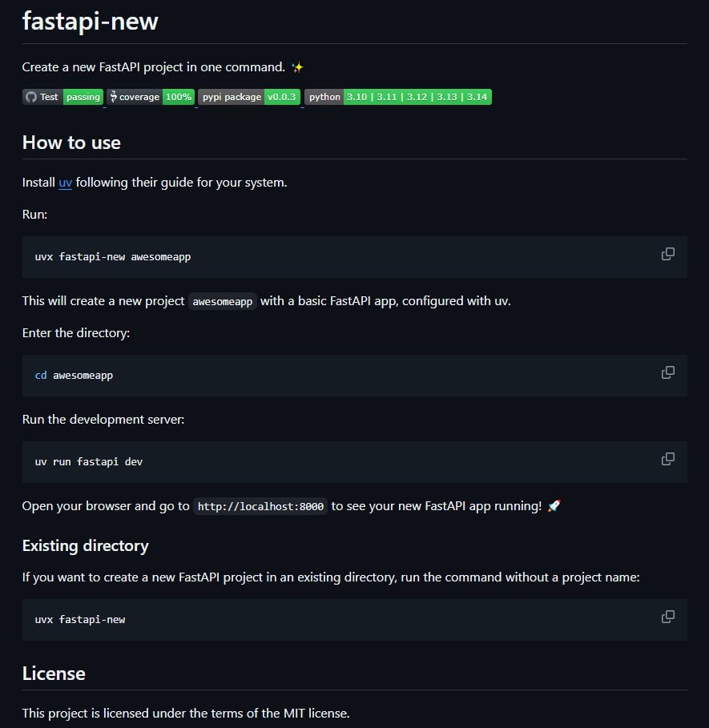Click the Codecov icon in coverage badge
This screenshot has width=709, height=728.
click(x=113, y=97)
